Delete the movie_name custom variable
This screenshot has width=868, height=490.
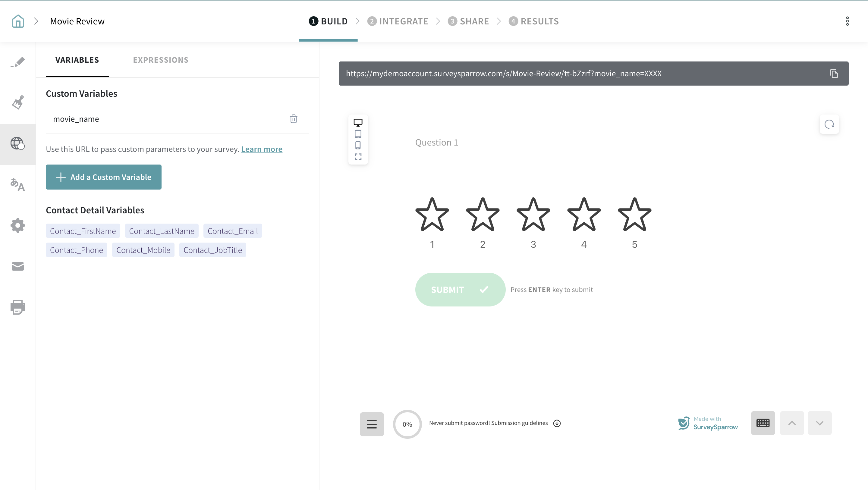coord(294,119)
